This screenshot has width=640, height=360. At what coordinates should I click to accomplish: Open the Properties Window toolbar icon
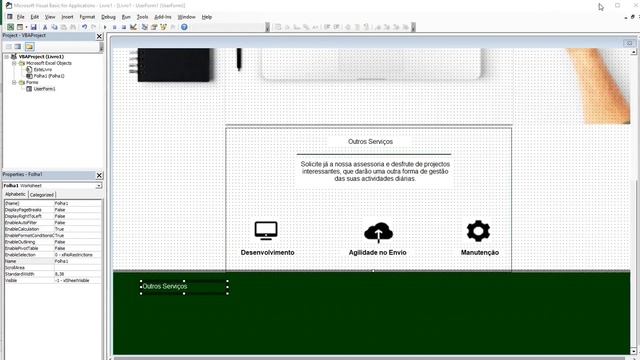[154, 27]
